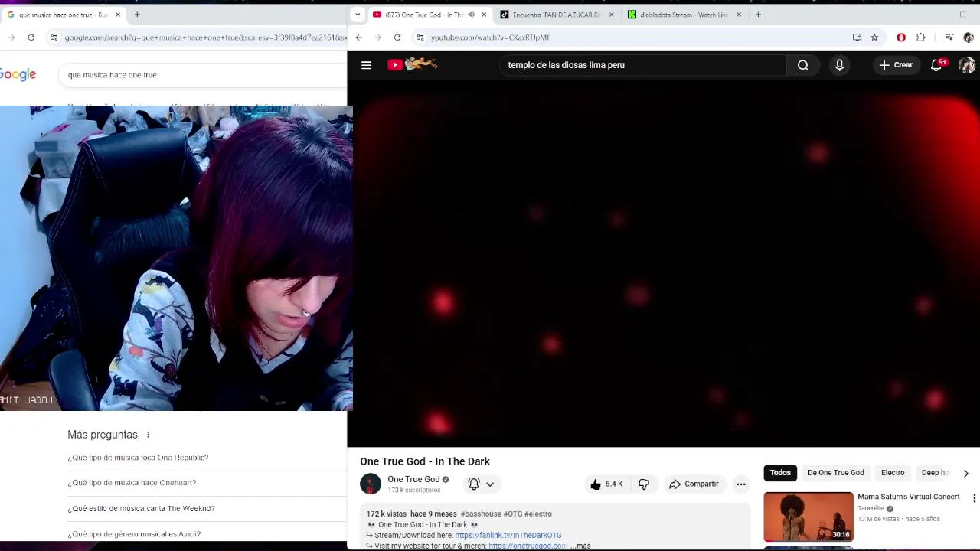Mute the One True God tab audio
This screenshot has height=551, width=980.
point(471,15)
